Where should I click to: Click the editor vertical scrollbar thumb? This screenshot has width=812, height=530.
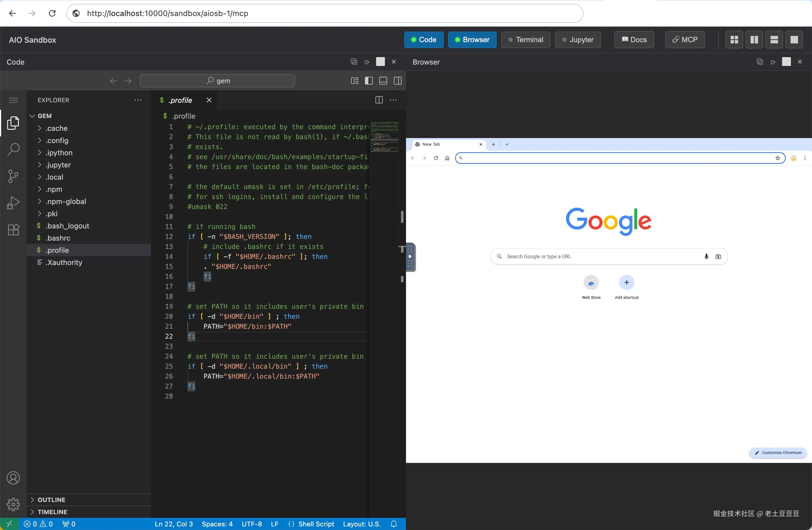tap(402, 217)
